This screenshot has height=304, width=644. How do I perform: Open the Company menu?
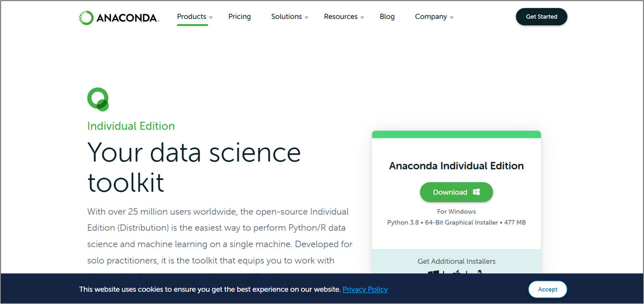(431, 16)
